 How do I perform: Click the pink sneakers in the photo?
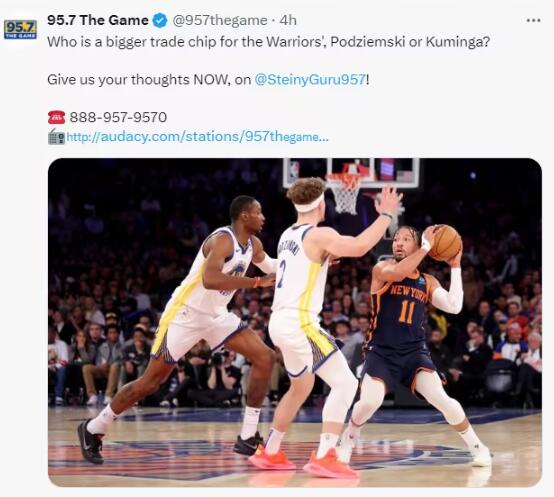(x=304, y=463)
